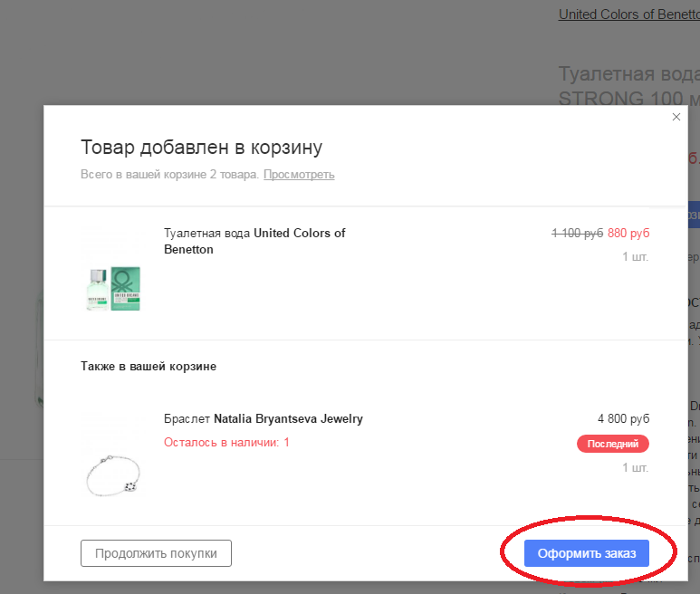Click the perfume quantity 1 шт. label
The height and width of the screenshot is (594, 700).
click(636, 256)
